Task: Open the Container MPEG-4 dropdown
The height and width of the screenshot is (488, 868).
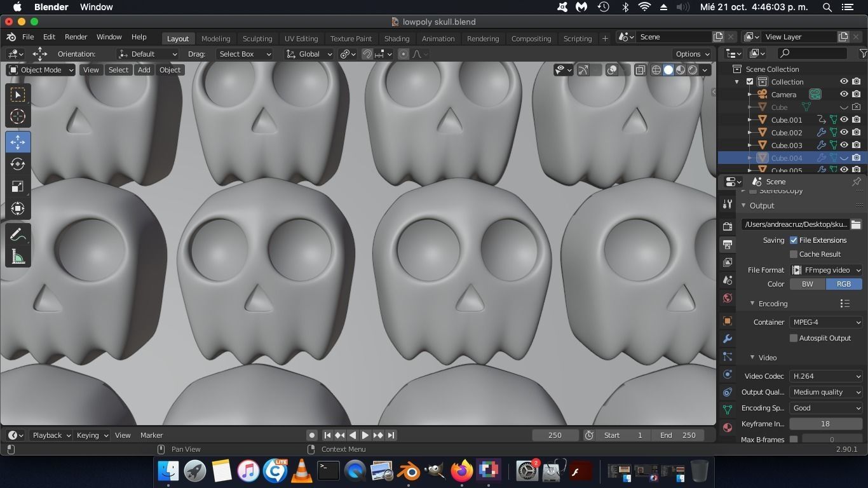Action: 826,322
